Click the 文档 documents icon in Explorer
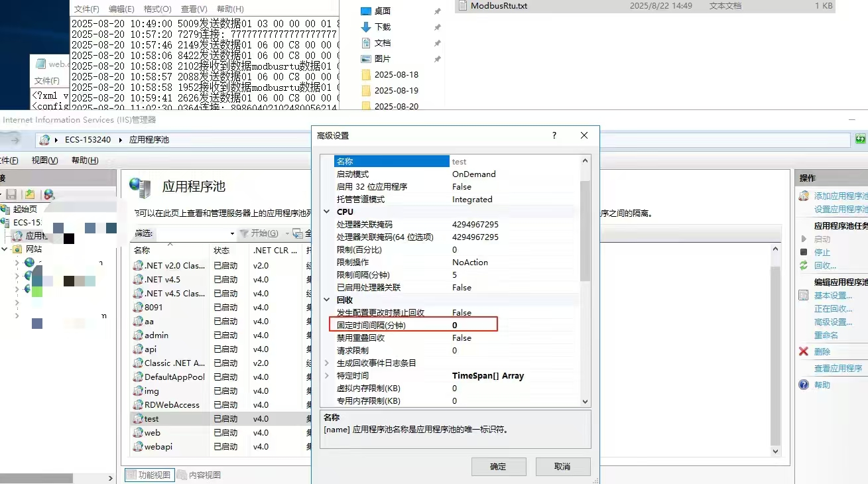This screenshot has width=868, height=484. click(x=366, y=43)
